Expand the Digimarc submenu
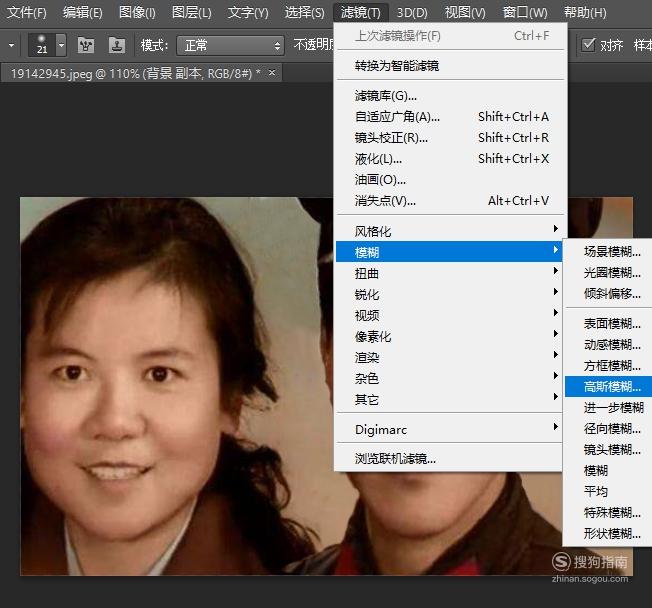The height and width of the screenshot is (608, 652). (449, 429)
